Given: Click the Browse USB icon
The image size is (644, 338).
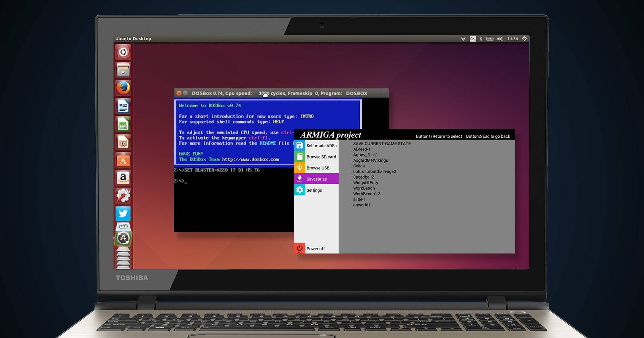Looking at the screenshot, I should [x=299, y=168].
